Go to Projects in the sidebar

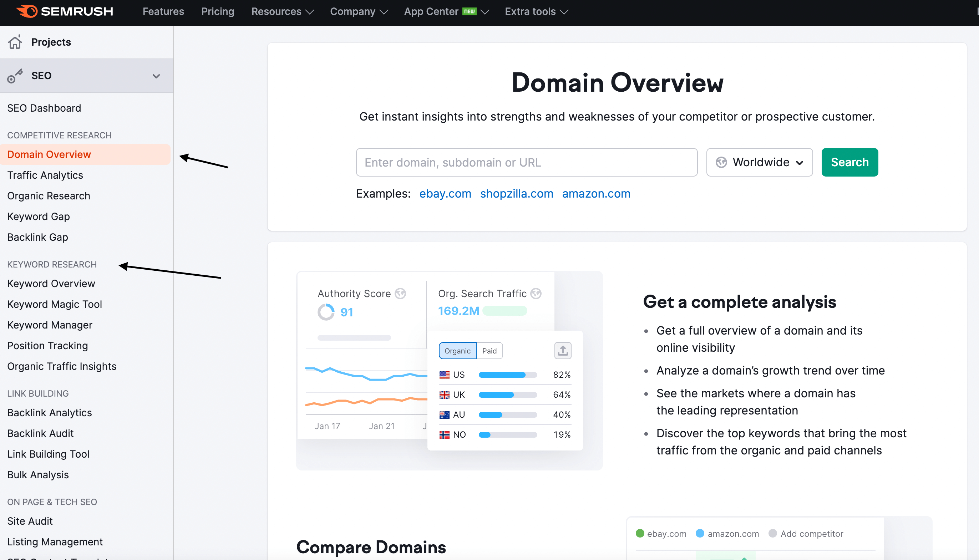pyautogui.click(x=51, y=42)
